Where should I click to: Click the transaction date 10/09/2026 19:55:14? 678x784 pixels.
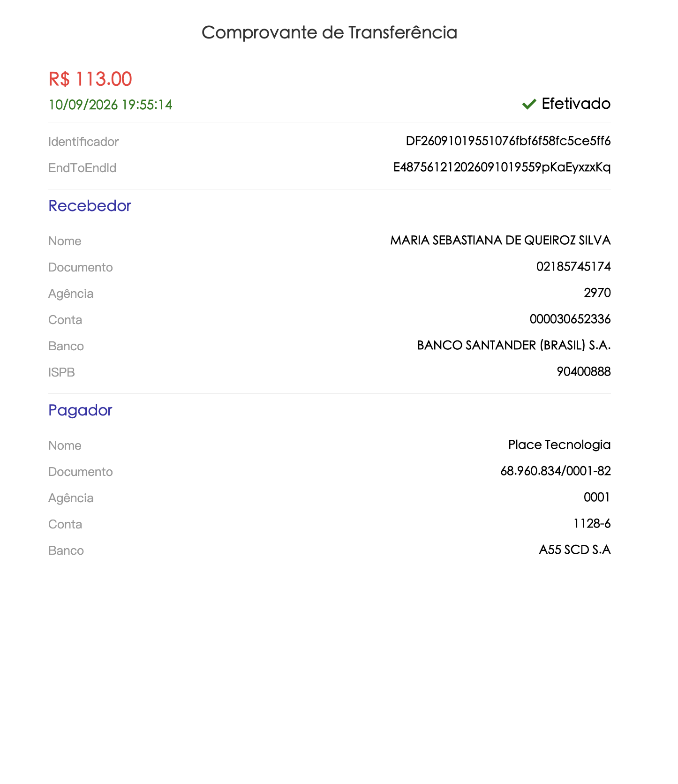pos(110,105)
